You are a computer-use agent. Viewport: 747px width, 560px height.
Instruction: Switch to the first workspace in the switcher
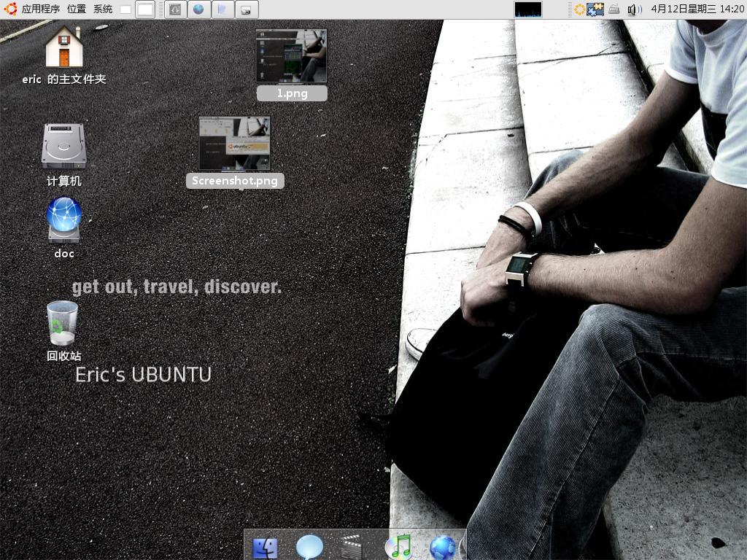(x=125, y=9)
